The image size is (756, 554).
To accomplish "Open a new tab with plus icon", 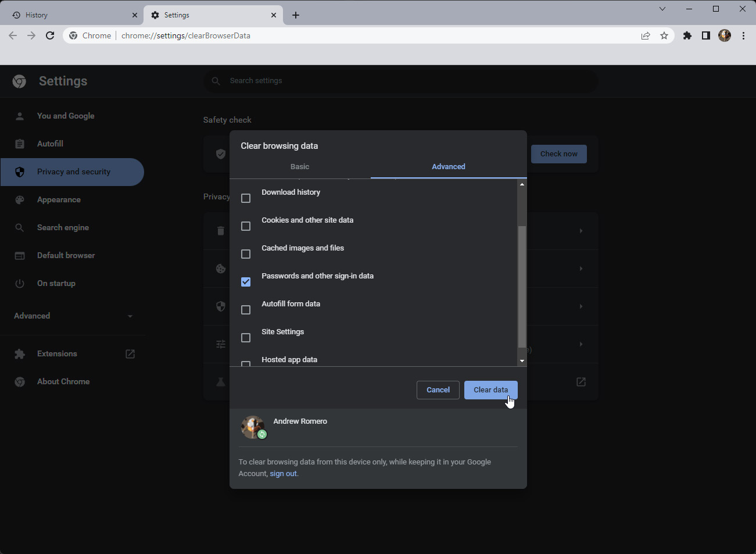I will (x=296, y=15).
